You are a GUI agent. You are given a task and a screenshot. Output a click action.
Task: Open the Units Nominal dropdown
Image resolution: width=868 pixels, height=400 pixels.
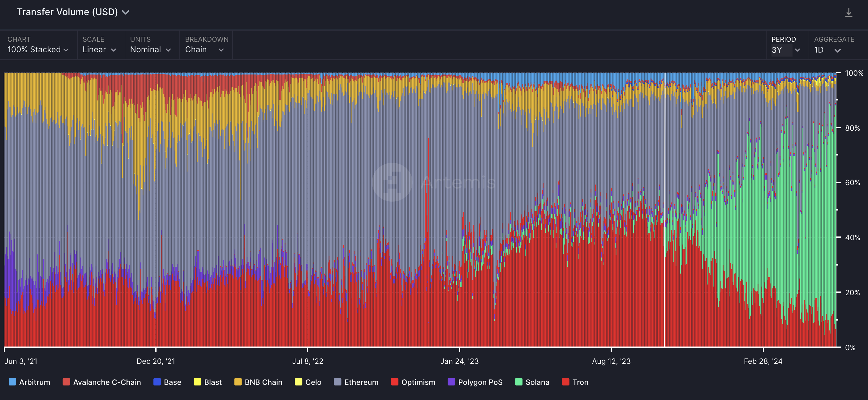tap(150, 49)
